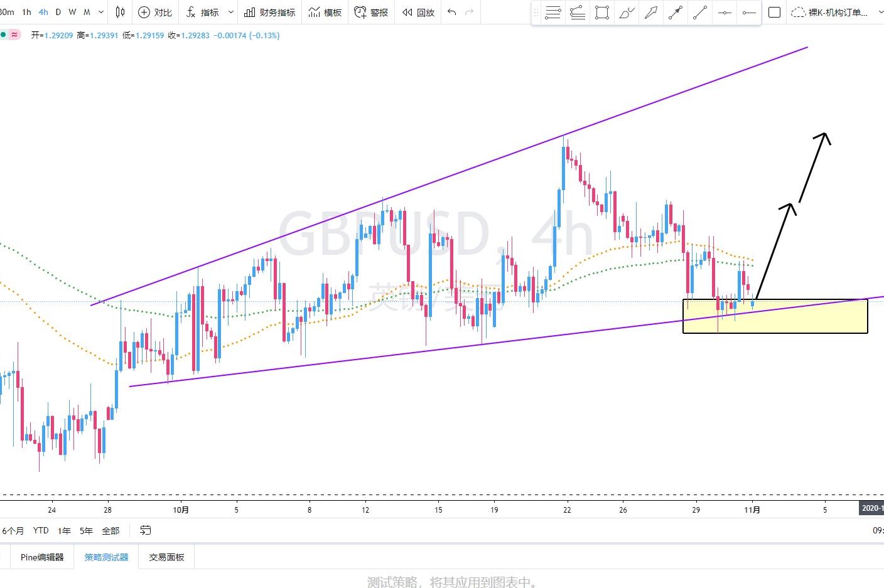Expand the 指标 indicators dropdown arrow

(x=230, y=12)
